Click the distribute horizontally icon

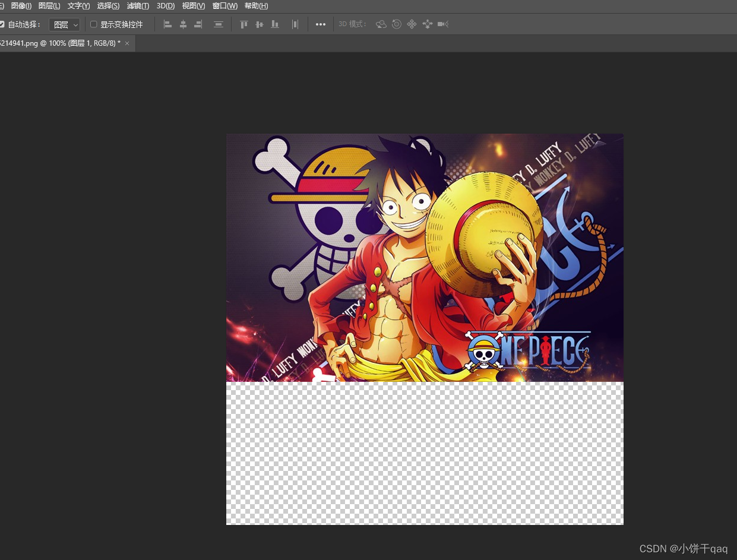[295, 24]
